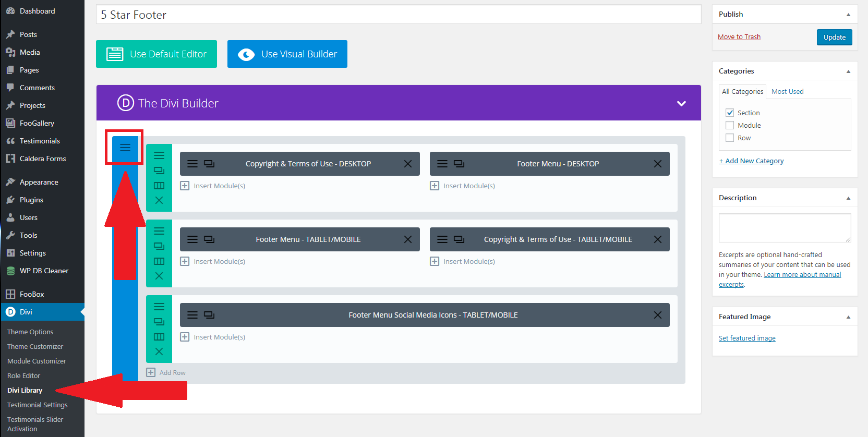Open the Role Editor submenu item

23,375
